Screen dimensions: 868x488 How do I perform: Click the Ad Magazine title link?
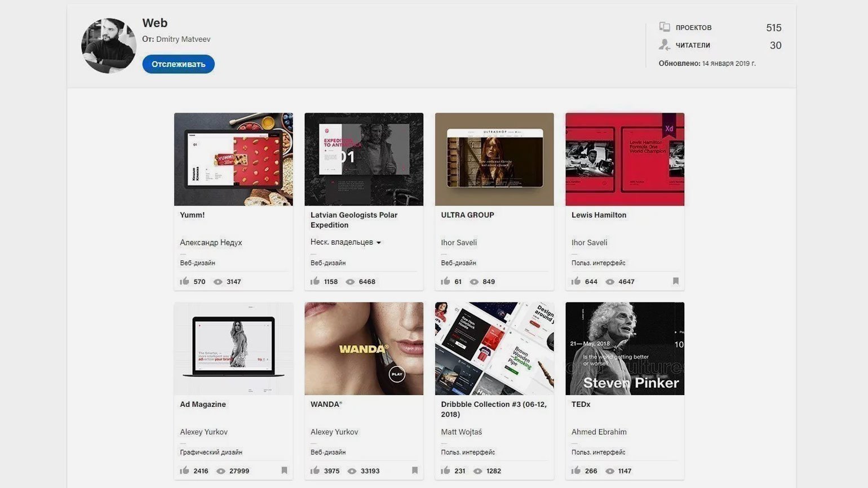pyautogui.click(x=203, y=404)
